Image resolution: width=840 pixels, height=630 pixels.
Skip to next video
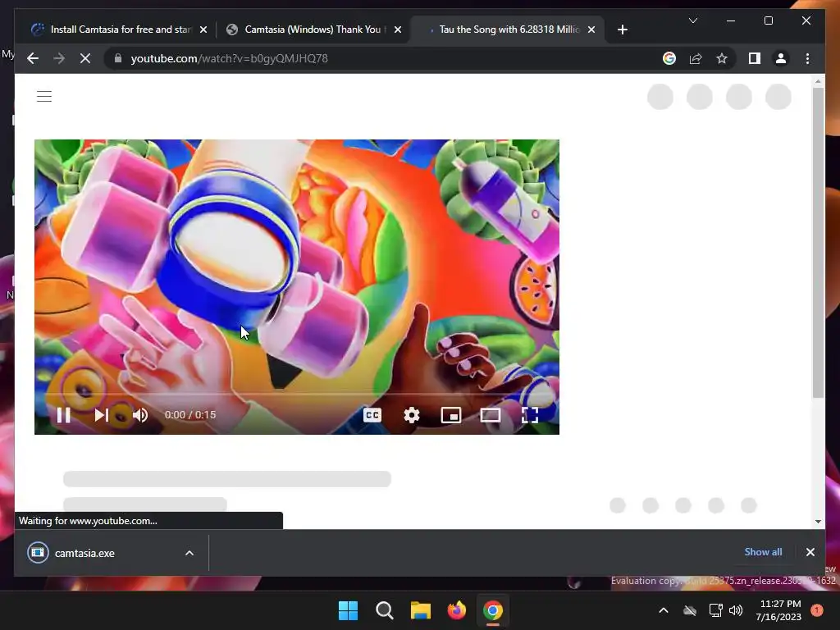pos(101,415)
